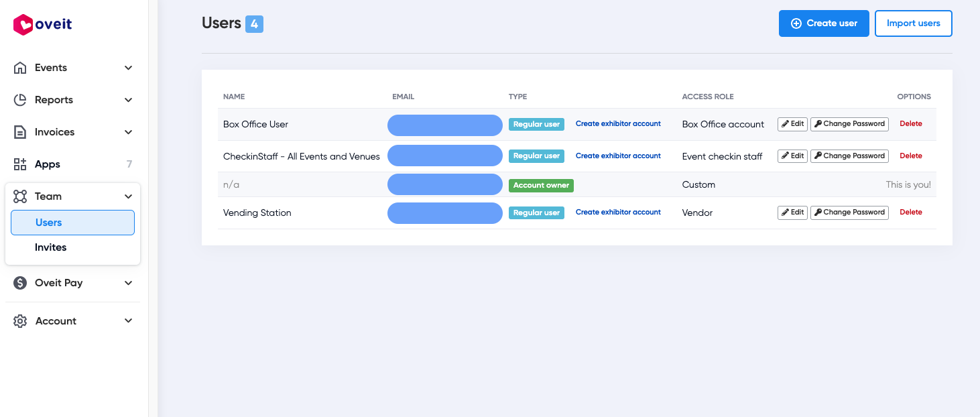Click the Reports pie chart icon
The width and height of the screenshot is (980, 417).
(20, 100)
